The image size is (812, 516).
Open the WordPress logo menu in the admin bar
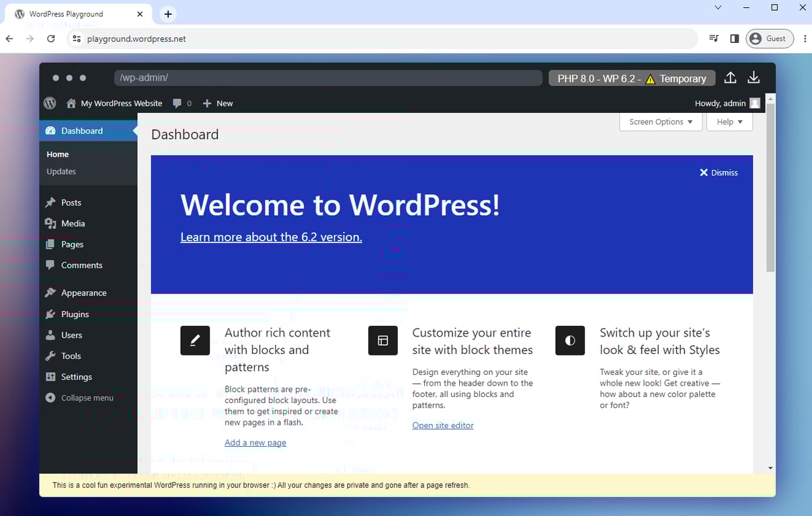49,103
